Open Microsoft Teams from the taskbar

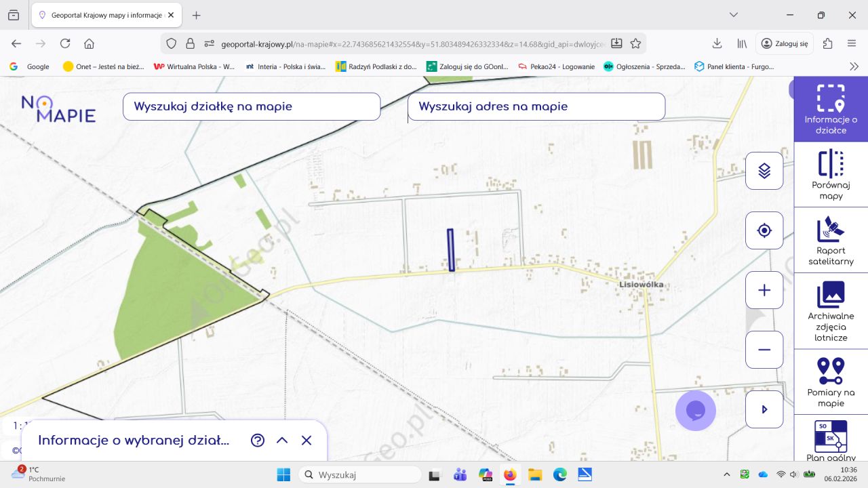[x=460, y=474]
